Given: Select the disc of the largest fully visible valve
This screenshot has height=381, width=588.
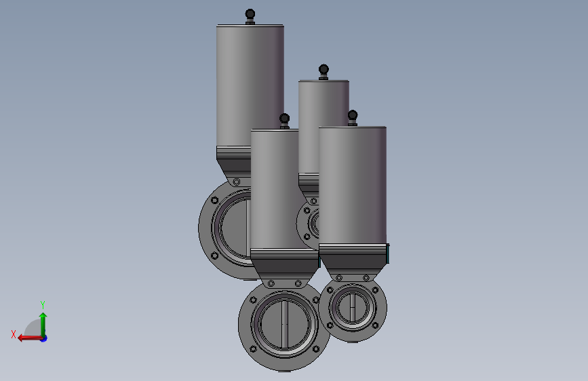Looking at the screenshot, I should (x=285, y=324).
